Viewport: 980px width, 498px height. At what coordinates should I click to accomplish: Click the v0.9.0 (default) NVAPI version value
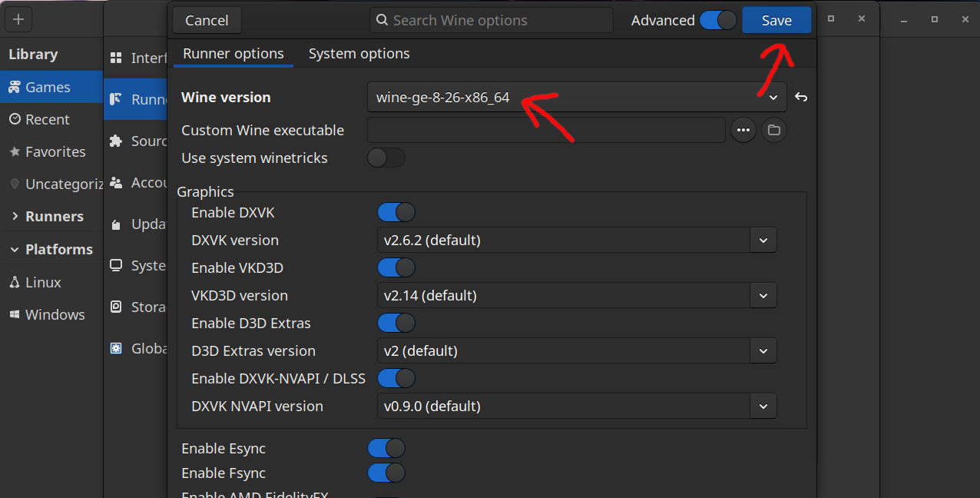pyautogui.click(x=564, y=406)
